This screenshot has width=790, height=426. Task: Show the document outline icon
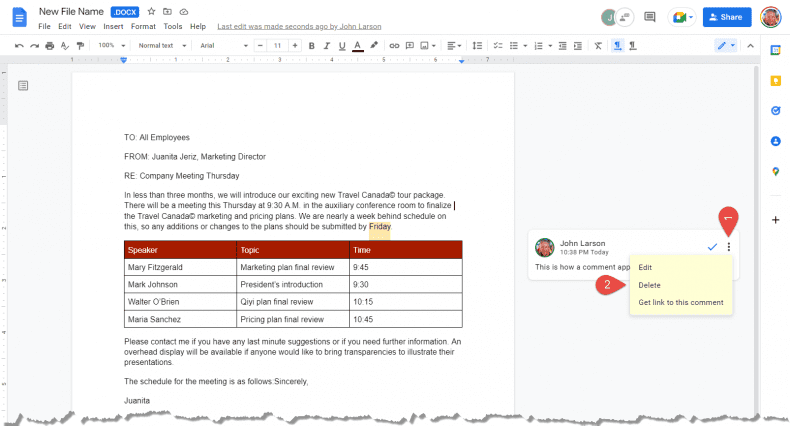coord(23,86)
